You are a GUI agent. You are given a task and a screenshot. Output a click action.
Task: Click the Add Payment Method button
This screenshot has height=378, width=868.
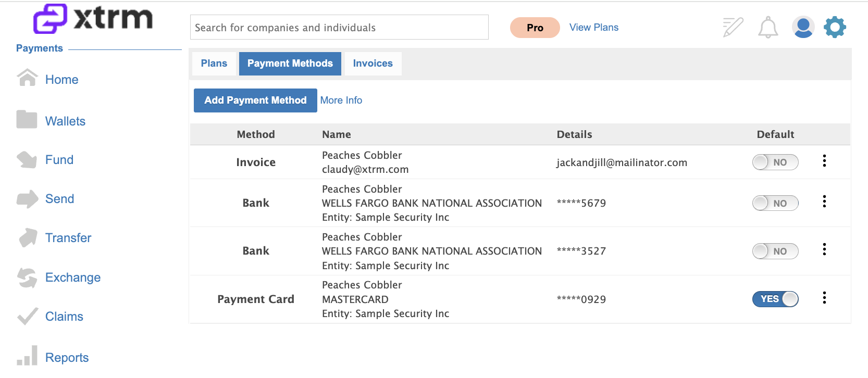pos(255,100)
